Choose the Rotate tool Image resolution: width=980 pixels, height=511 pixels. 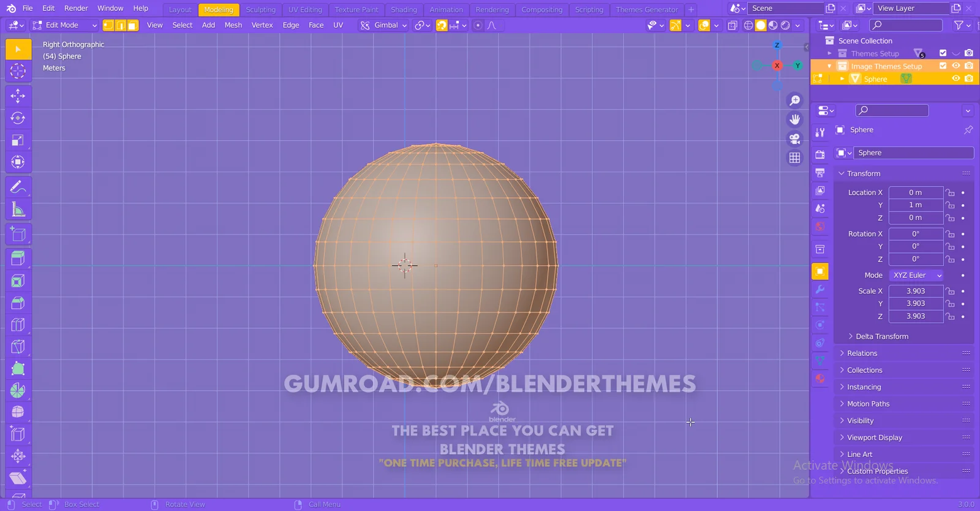(18, 118)
